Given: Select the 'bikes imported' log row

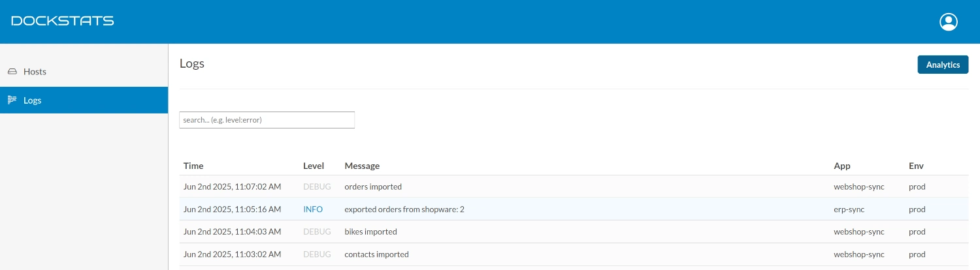Looking at the screenshot, I should click(x=574, y=232).
